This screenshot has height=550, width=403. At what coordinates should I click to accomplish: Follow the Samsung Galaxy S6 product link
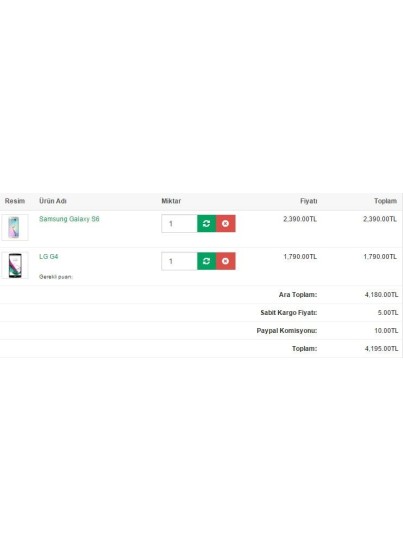pyautogui.click(x=69, y=219)
